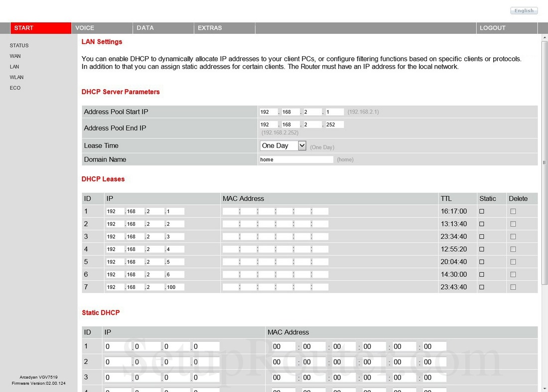Open LAN in the sidebar
The width and height of the screenshot is (548, 392).
click(14, 67)
